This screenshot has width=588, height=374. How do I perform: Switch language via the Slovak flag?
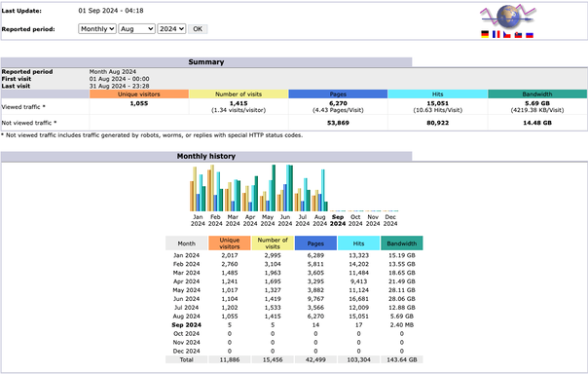click(x=518, y=34)
